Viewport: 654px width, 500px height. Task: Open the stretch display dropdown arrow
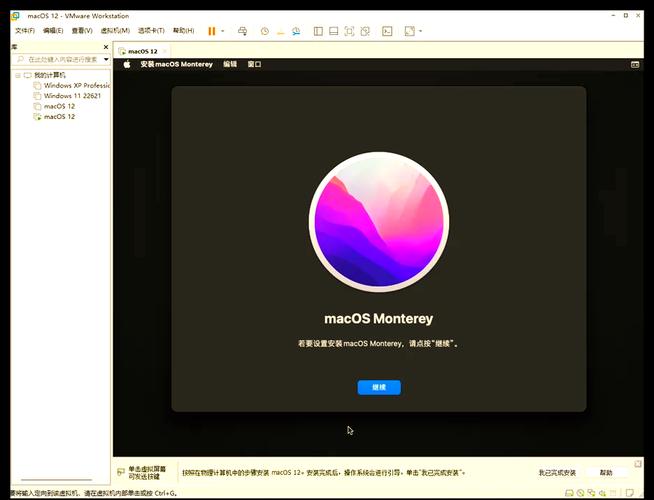click(x=420, y=31)
